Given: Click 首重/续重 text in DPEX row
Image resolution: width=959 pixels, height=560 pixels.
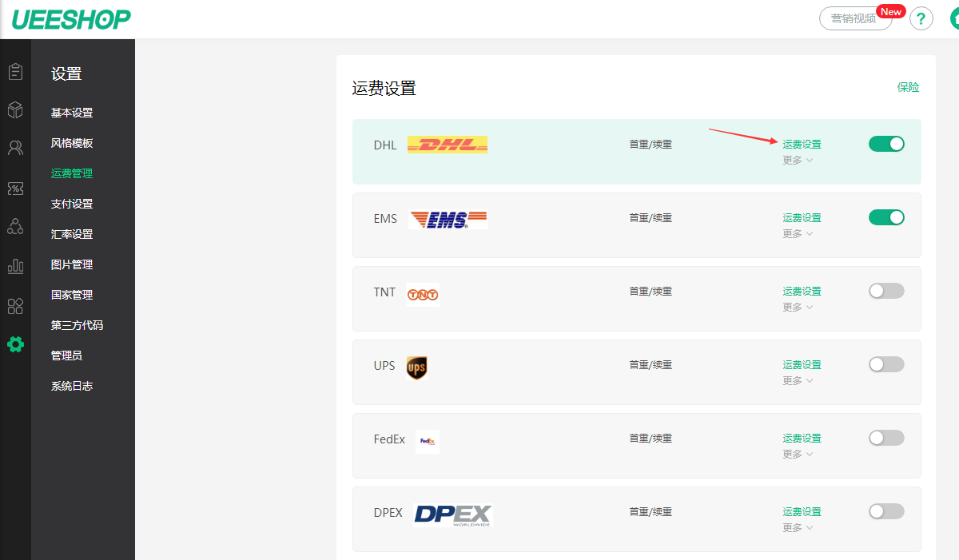Looking at the screenshot, I should (651, 512).
